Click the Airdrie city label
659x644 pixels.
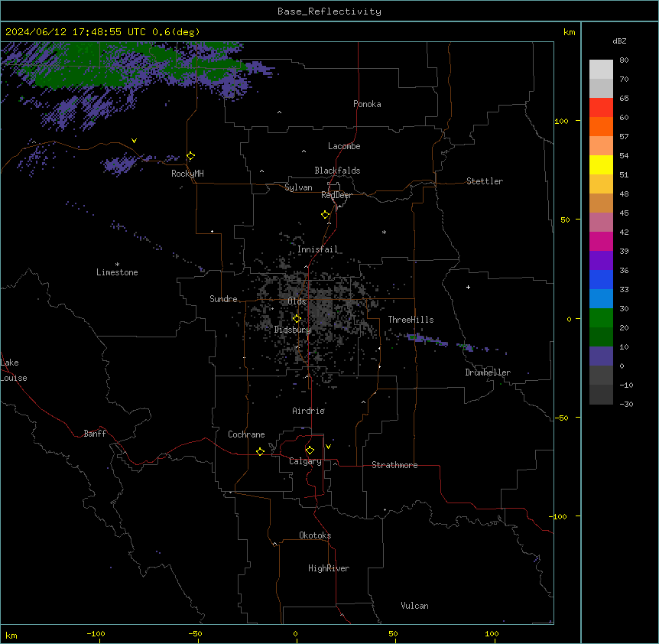click(309, 411)
